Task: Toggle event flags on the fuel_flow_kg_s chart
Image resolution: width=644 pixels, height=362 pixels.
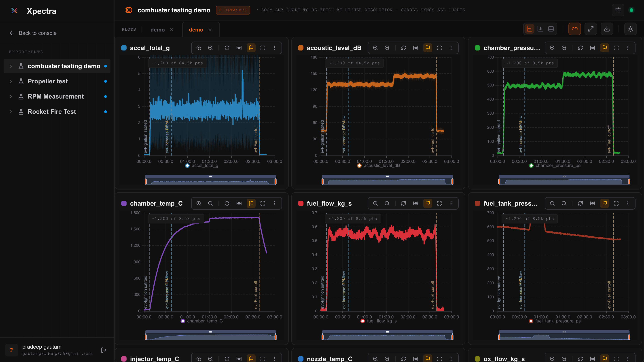Action: click(428, 203)
